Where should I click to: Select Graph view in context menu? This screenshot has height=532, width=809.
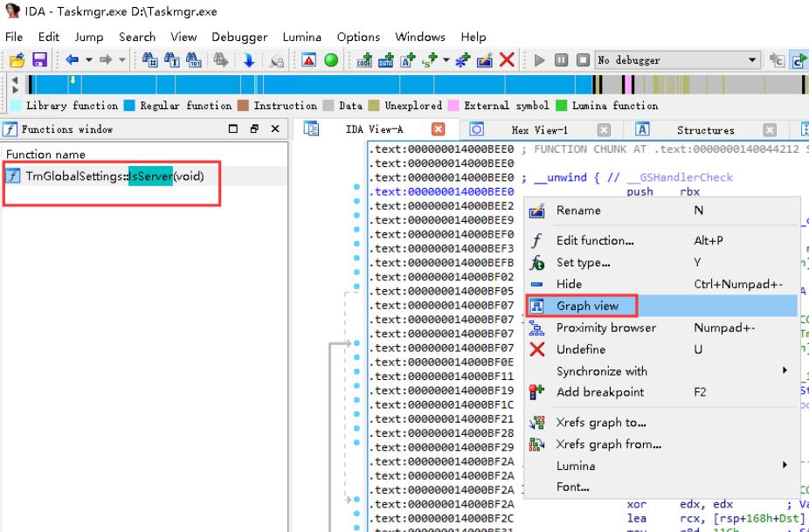coord(662,306)
